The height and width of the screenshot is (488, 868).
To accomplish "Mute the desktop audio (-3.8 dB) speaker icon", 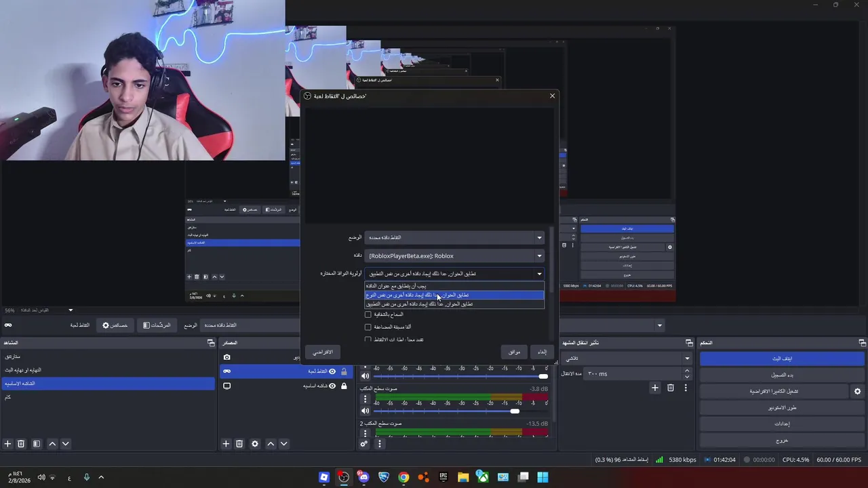I will click(x=365, y=411).
